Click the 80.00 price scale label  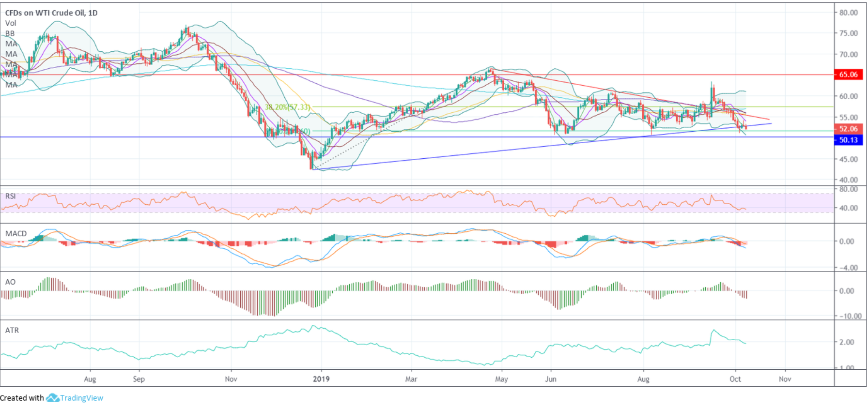(x=849, y=13)
